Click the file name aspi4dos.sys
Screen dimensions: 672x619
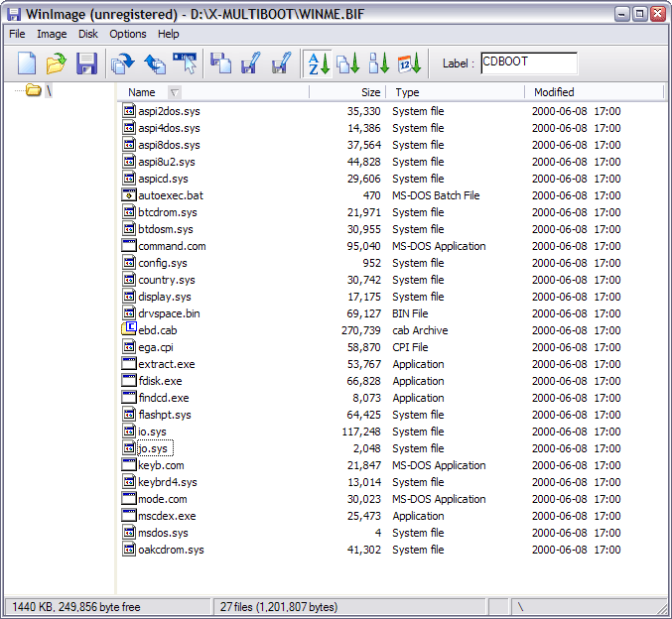tap(169, 128)
